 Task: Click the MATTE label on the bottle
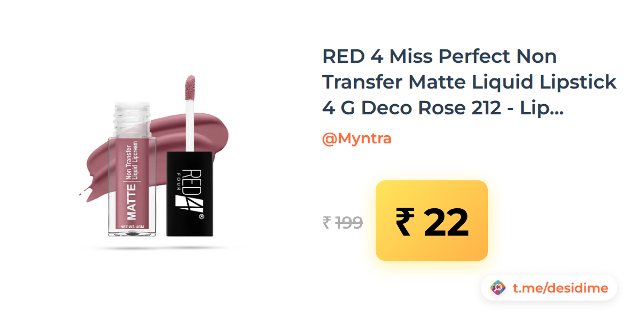coord(130,201)
